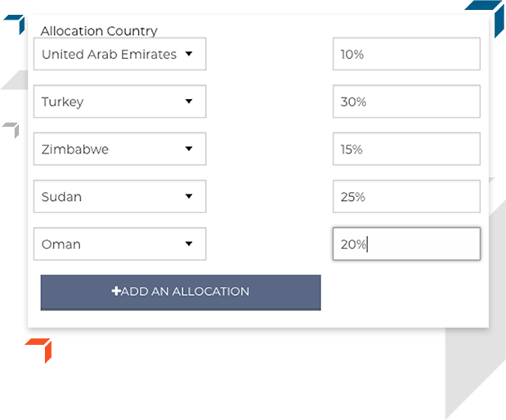Screen dimensions: 506x420
Task: Click the 25% allocation field
Action: tap(406, 196)
